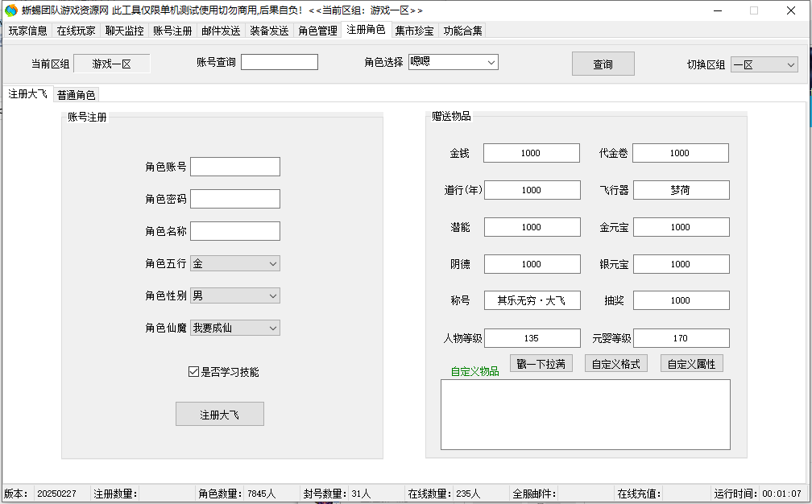
Task: Open the 功能合集 tab
Action: tap(462, 31)
